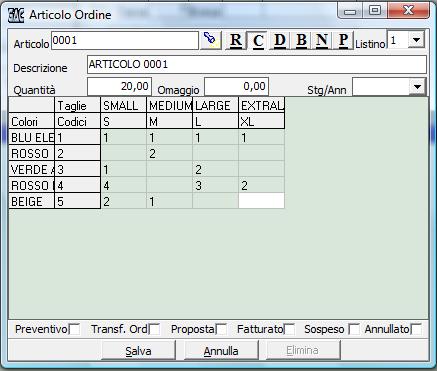Click the BEIGE Medium cell with value 1
This screenshot has width=437, height=371.
pos(169,201)
